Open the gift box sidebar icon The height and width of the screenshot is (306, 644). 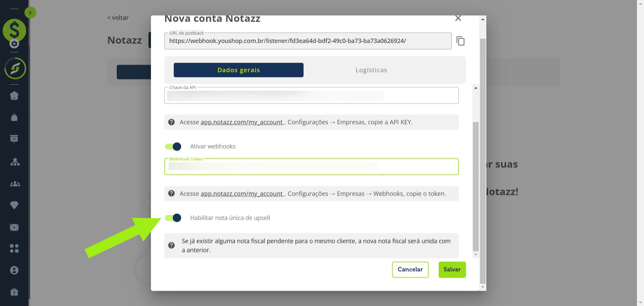click(14, 292)
